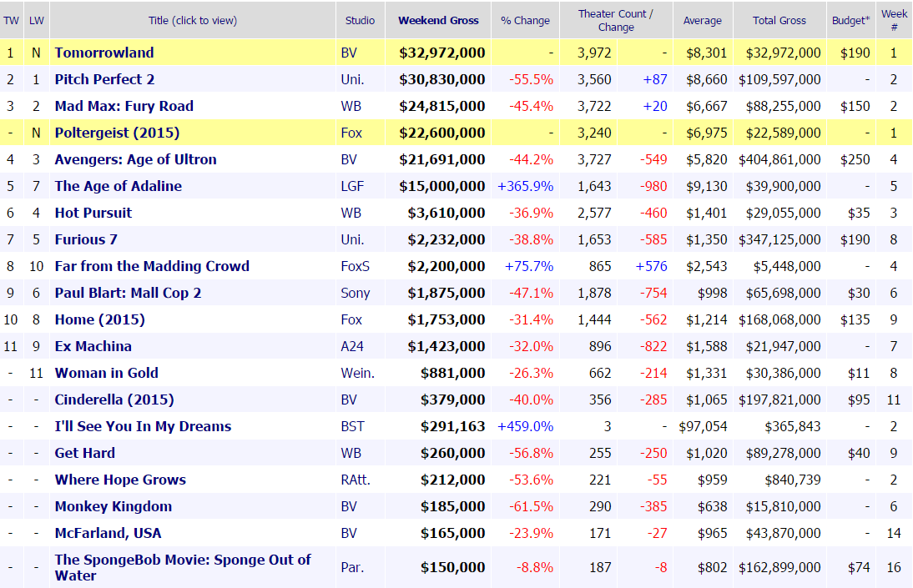The image size is (913, 588).
Task: Open The Age of Adaline page
Action: pos(119,186)
